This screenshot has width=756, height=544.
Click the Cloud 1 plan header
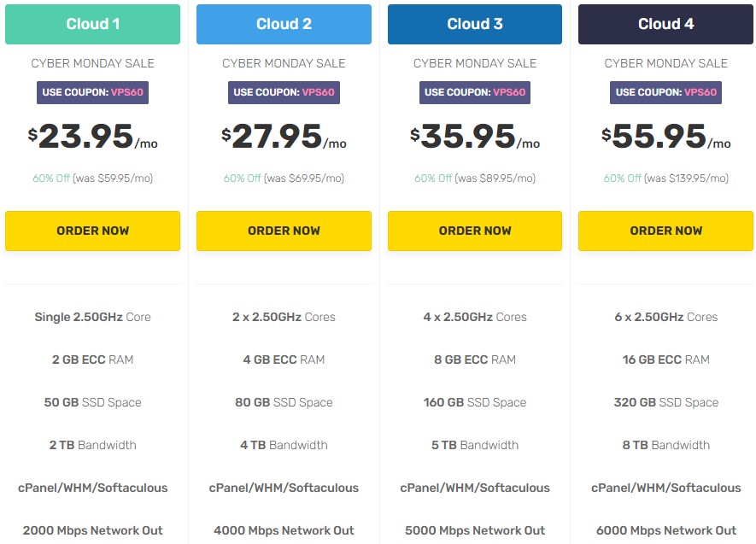click(92, 24)
